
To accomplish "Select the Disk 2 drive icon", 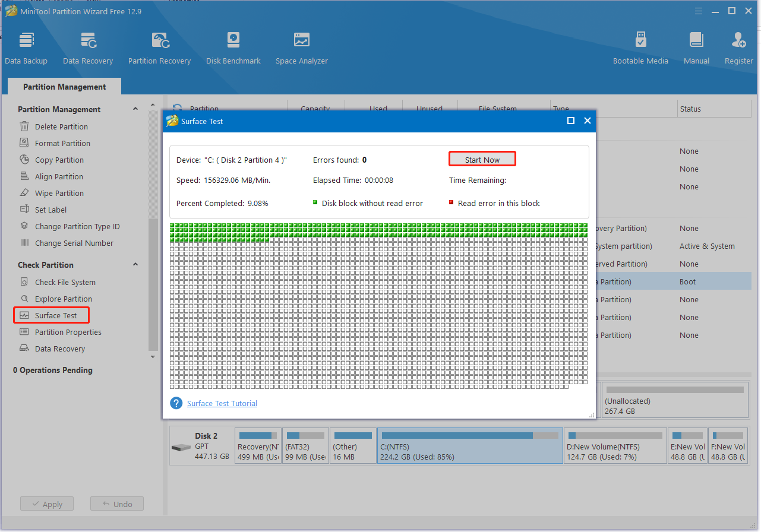I will (181, 446).
